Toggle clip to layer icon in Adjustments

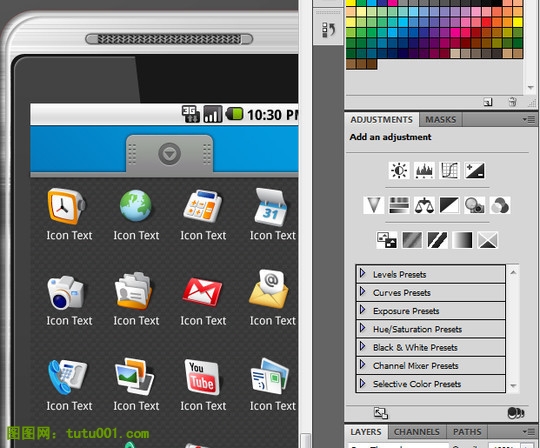click(516, 413)
